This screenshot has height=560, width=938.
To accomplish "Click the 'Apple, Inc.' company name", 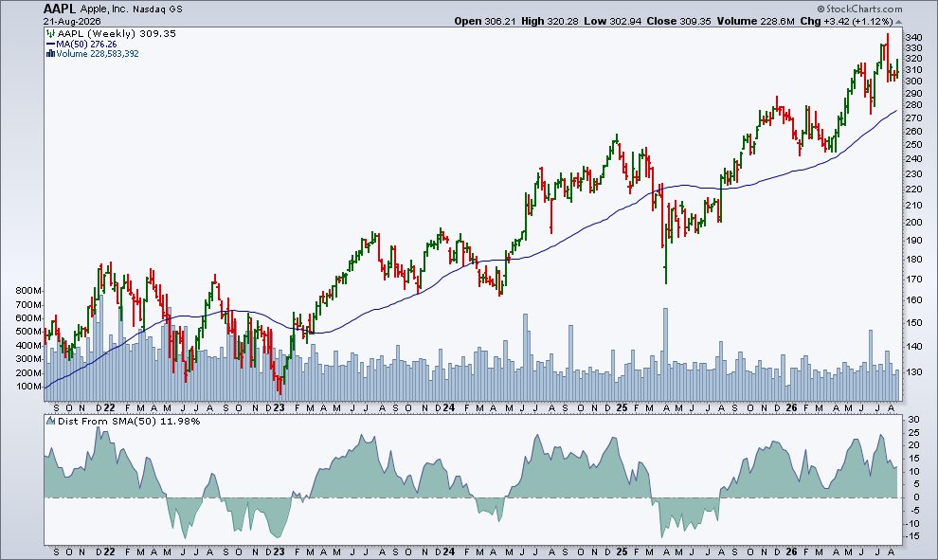I will coord(104,9).
